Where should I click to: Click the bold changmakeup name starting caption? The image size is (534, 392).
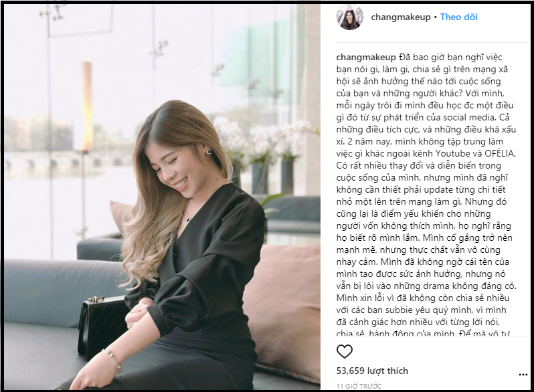[367, 58]
